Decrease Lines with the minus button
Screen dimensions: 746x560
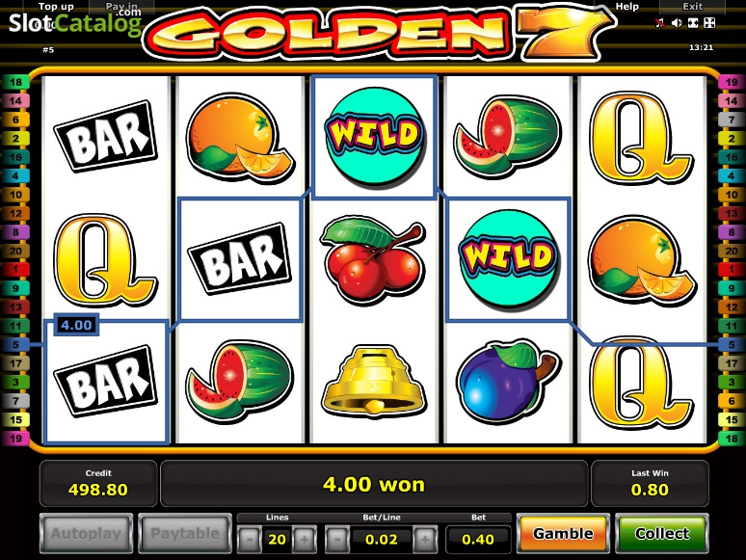[x=250, y=539]
